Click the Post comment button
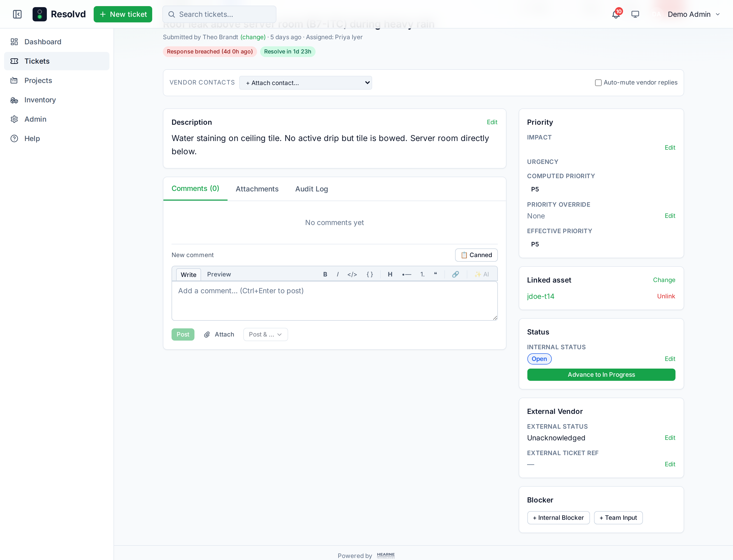Screen dimensions: 733x560 click(183, 334)
